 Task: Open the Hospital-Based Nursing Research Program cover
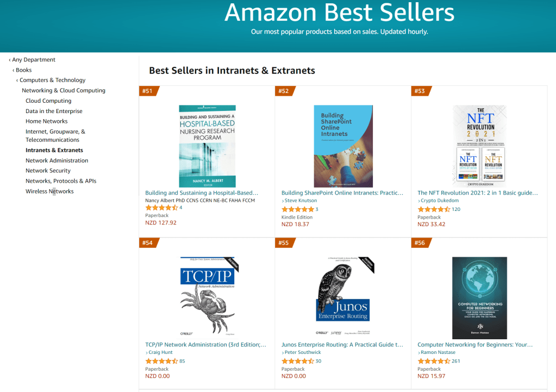pos(207,146)
